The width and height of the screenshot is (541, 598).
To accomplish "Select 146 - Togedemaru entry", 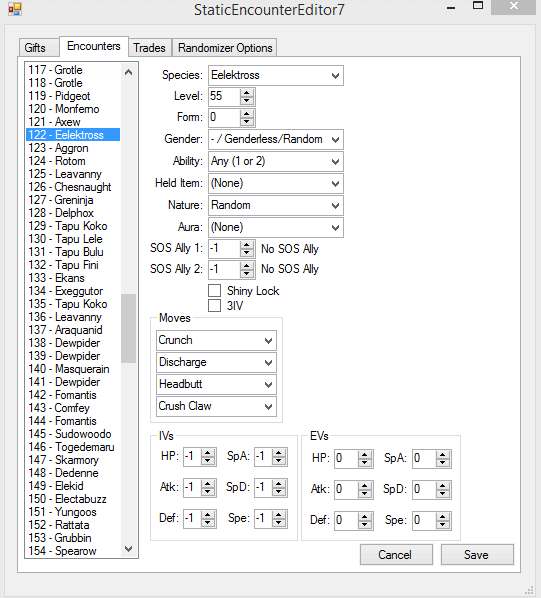I will pyautogui.click(x=72, y=447).
